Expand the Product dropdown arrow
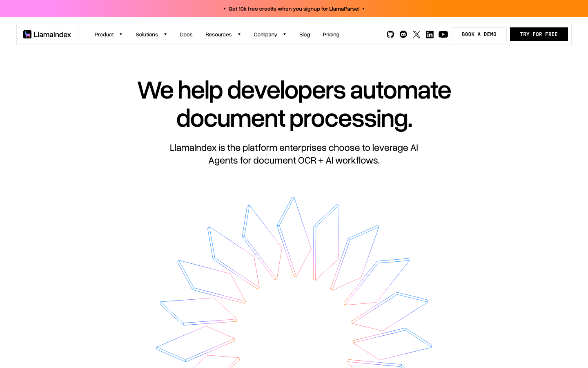The width and height of the screenshot is (588, 368). [x=121, y=34]
